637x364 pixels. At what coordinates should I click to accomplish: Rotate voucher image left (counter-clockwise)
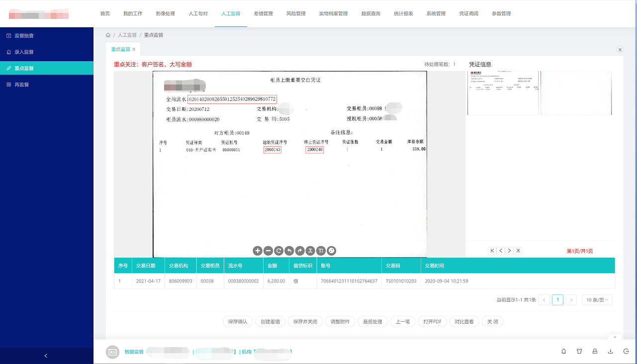point(289,251)
